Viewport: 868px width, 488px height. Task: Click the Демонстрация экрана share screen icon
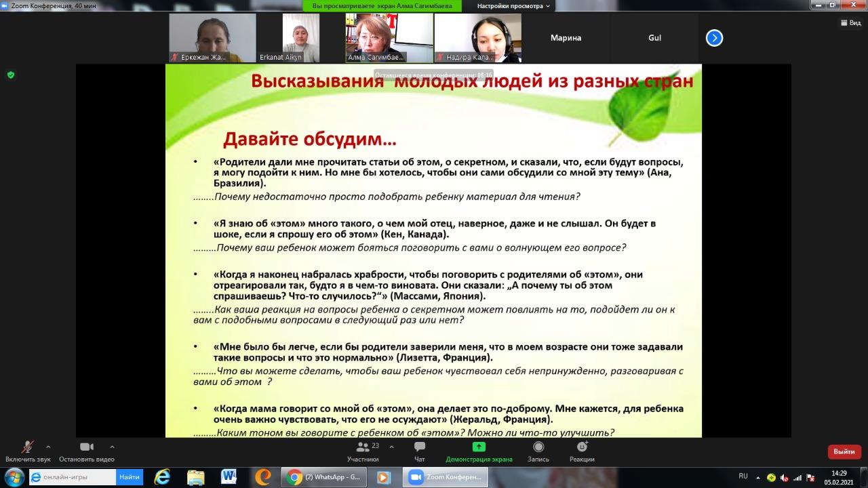tap(479, 447)
